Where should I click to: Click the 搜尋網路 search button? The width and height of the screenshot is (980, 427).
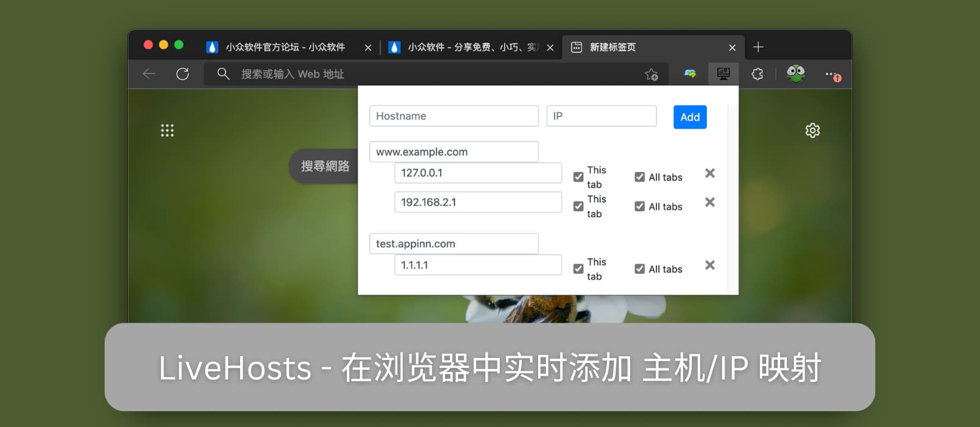[325, 166]
